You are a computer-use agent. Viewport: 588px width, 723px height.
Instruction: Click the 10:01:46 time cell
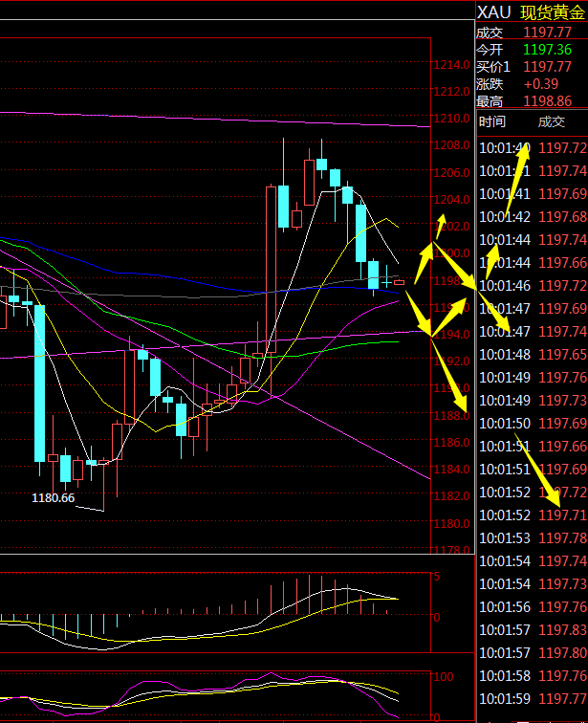coord(505,285)
